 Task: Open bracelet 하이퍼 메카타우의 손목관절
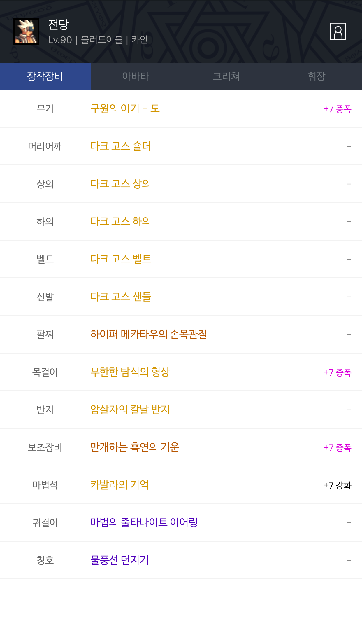pos(149,334)
